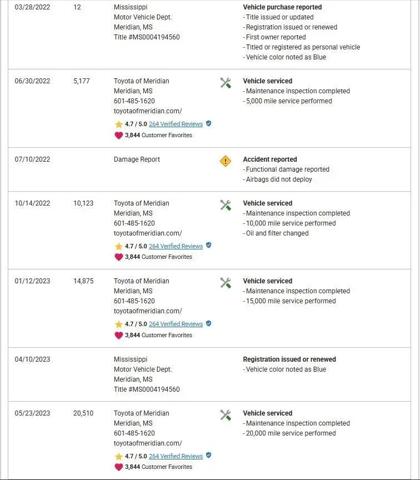420x480 pixels.
Task: Click the verified shield badge in the 06/30/2022 entry
Action: click(208, 123)
